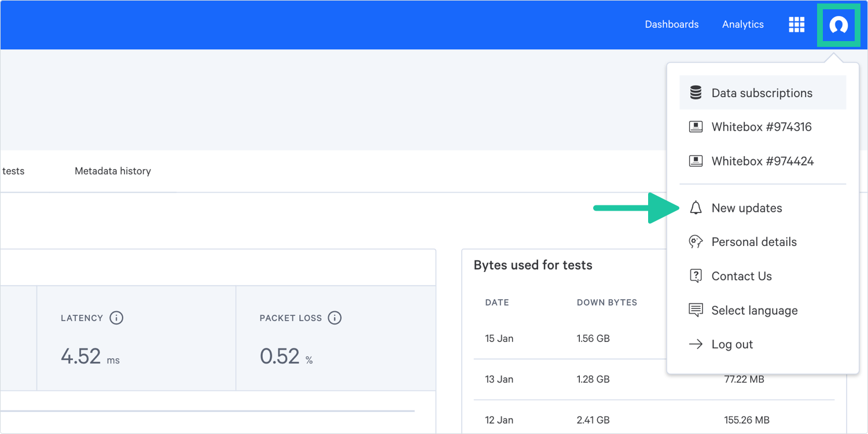This screenshot has height=434, width=868.
Task: Go to Analytics in the header
Action: (x=742, y=24)
